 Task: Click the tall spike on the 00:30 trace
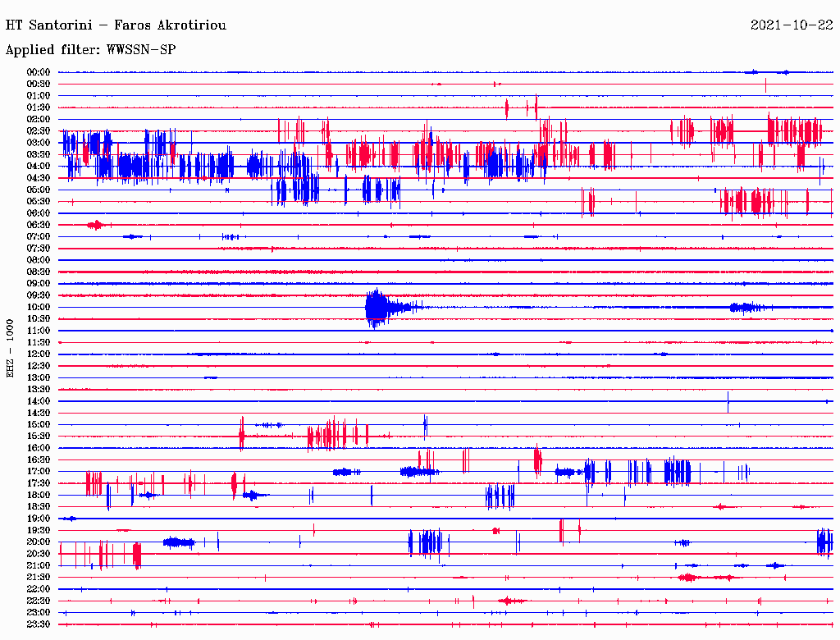(765, 84)
